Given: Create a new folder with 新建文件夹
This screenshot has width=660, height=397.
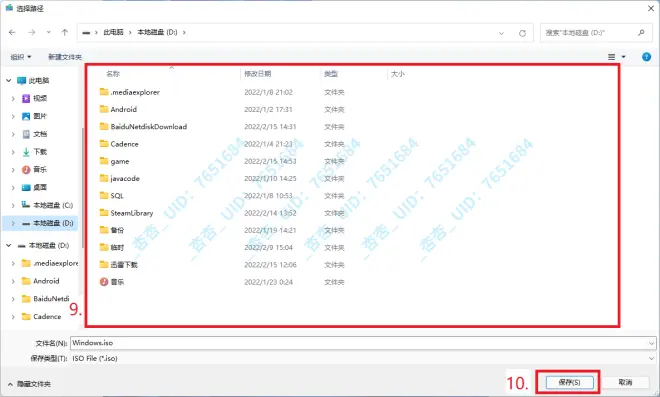Looking at the screenshot, I should [x=65, y=57].
